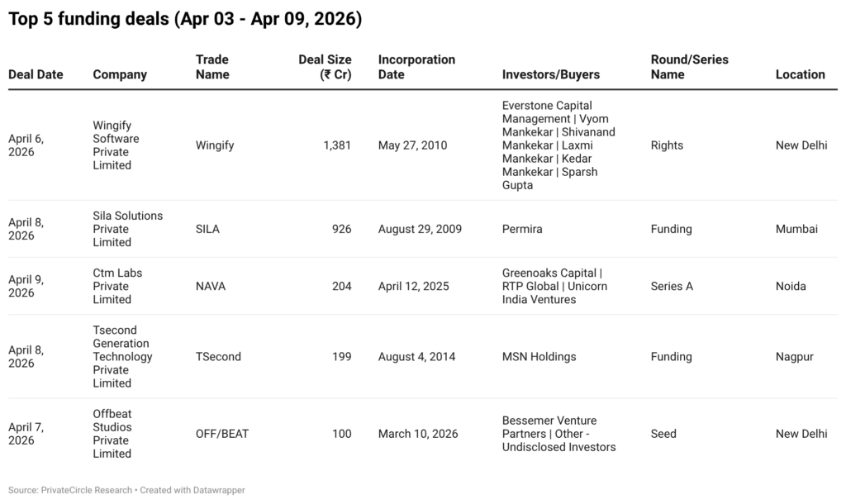The height and width of the screenshot is (504, 846).
Task: Click the SILA trade name cell
Action: 207,229
